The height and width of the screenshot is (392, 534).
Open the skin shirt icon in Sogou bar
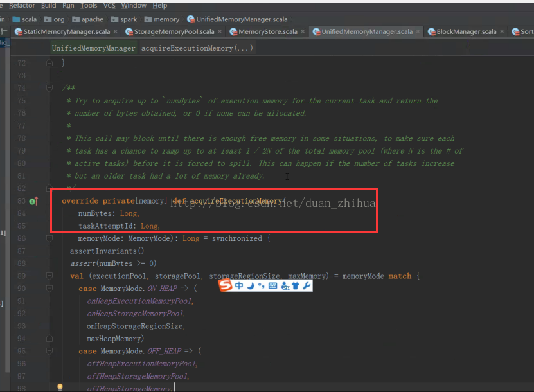(x=296, y=285)
